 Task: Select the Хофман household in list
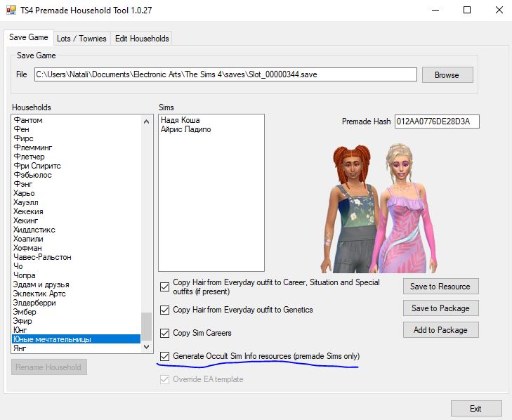pos(29,248)
